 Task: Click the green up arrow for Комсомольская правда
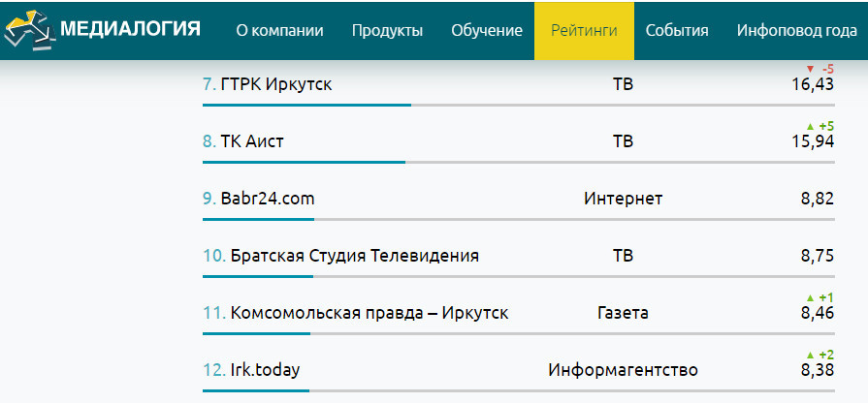[811, 298]
